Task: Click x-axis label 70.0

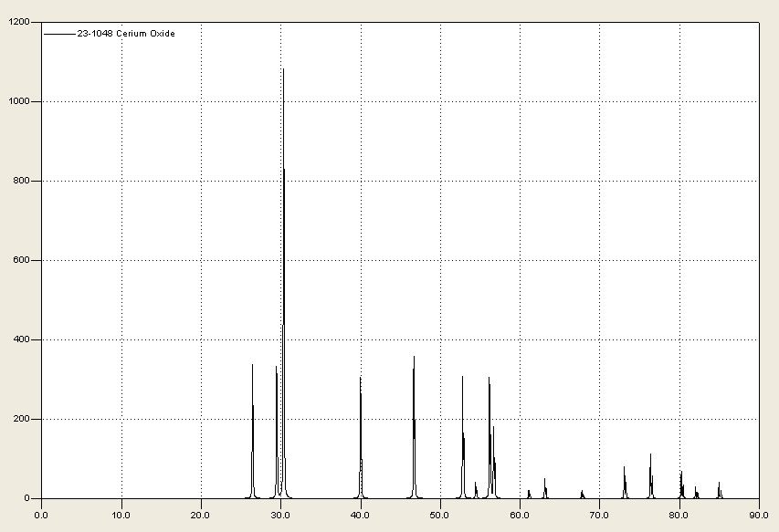Action: coord(599,516)
